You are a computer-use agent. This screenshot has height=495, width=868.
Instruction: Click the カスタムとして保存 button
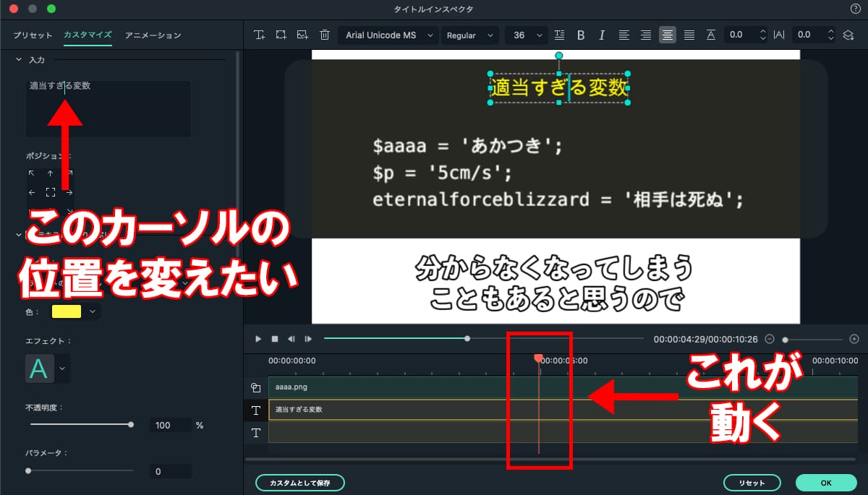coord(300,483)
